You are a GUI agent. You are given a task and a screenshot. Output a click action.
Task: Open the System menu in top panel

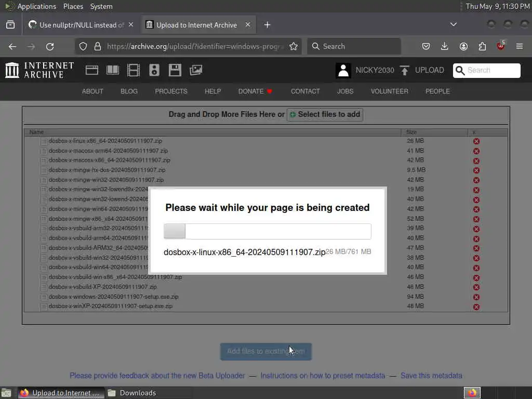tap(101, 6)
